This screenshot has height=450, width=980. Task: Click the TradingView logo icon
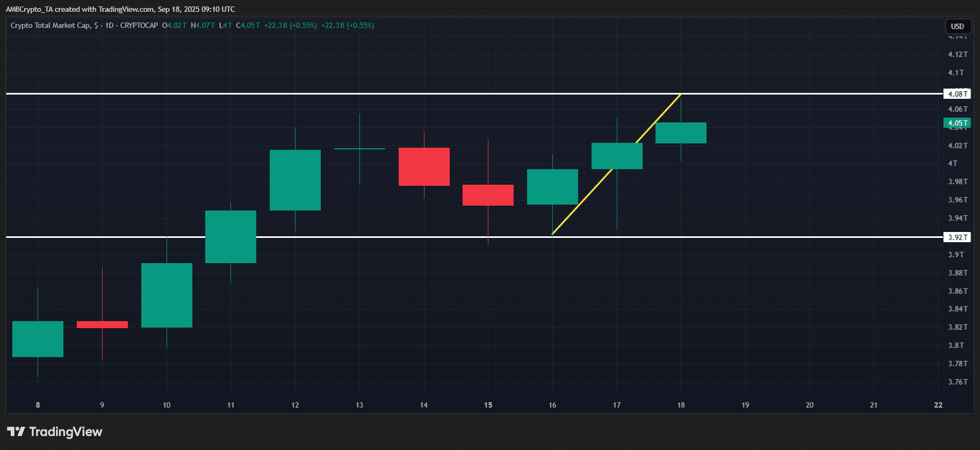[x=16, y=431]
